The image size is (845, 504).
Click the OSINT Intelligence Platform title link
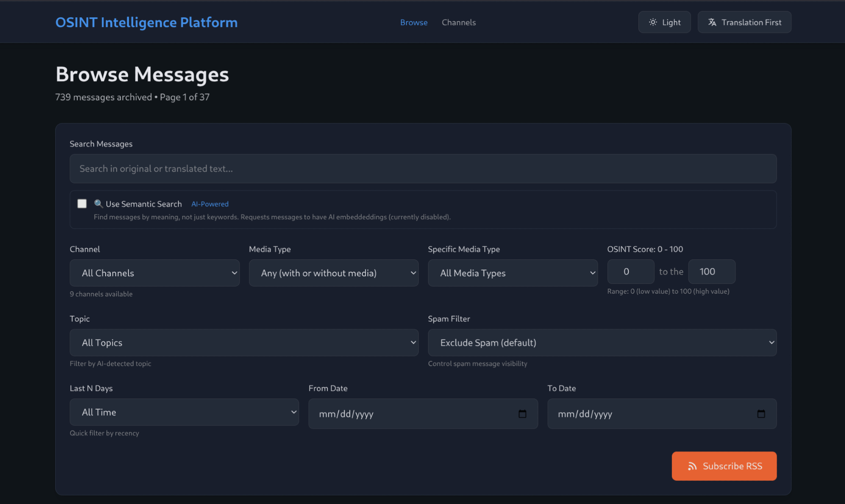pos(146,22)
